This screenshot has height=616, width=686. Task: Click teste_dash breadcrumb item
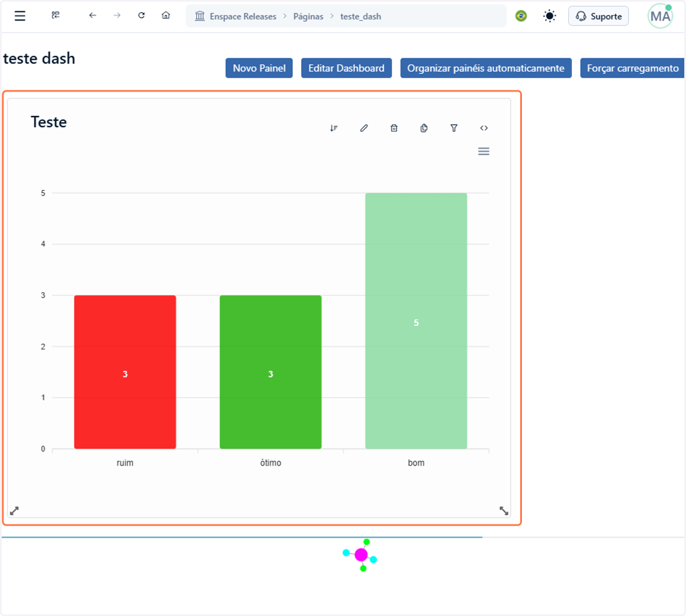(x=361, y=17)
